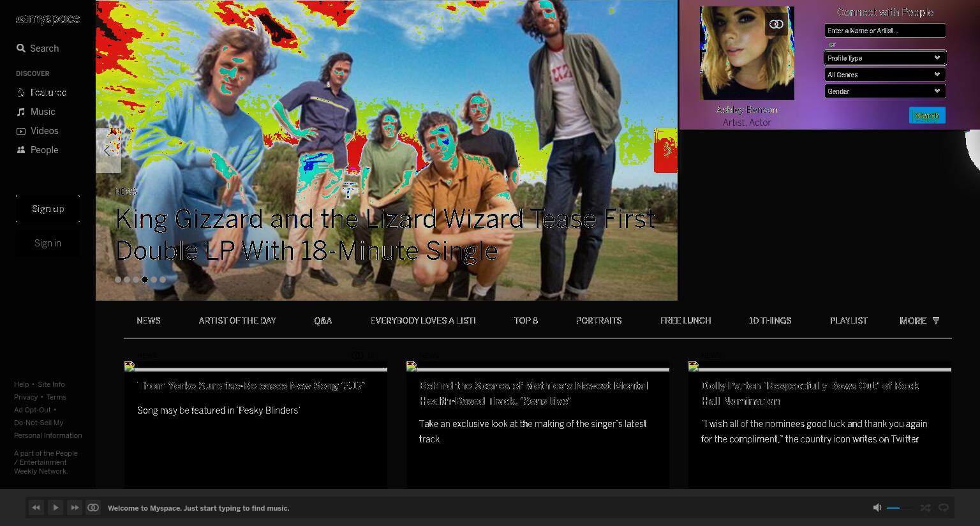The width and height of the screenshot is (980, 526).
Task: Switch to the NEWS tab
Action: [149, 321]
